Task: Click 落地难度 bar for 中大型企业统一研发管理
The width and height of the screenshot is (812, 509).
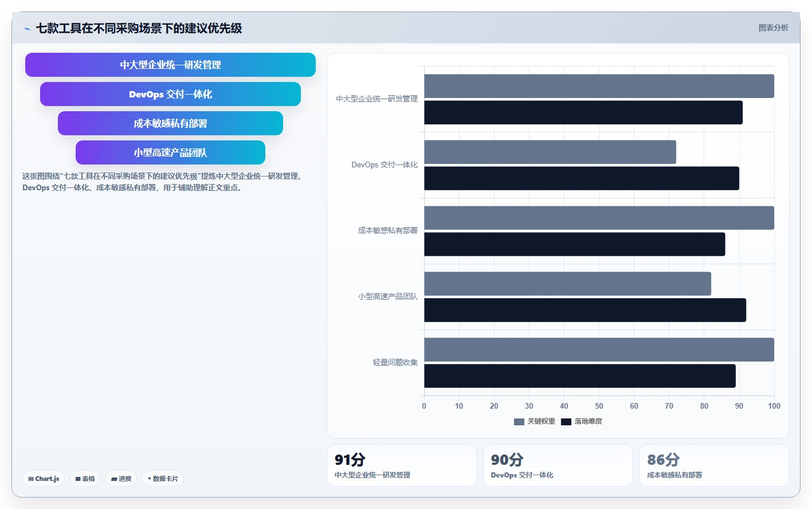Action: (583, 112)
